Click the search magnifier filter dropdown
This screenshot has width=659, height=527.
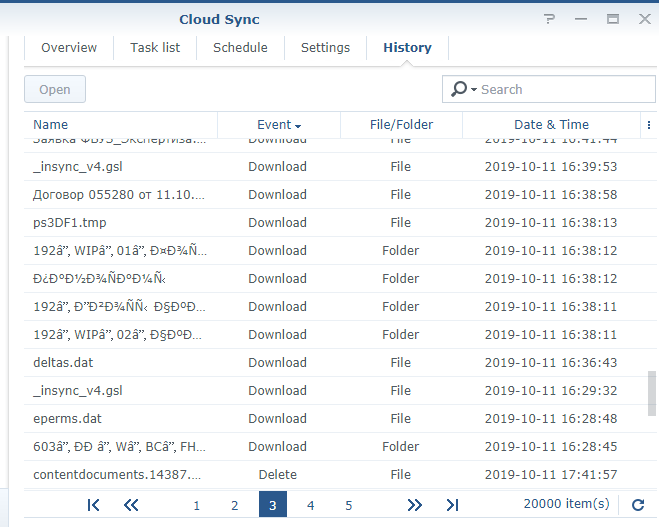coord(463,89)
